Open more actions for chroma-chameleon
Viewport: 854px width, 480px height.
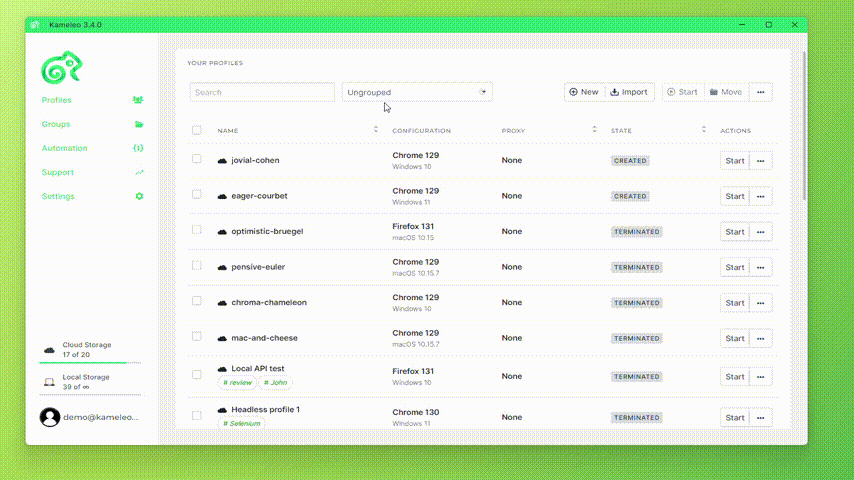761,302
